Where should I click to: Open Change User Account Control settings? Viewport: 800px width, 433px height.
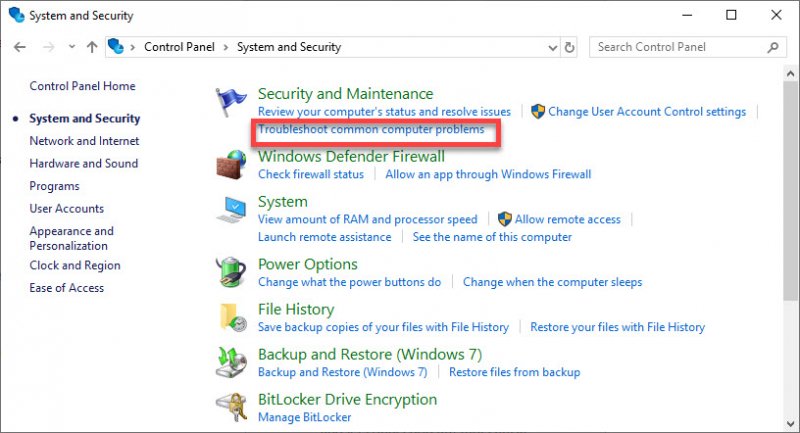[647, 112]
